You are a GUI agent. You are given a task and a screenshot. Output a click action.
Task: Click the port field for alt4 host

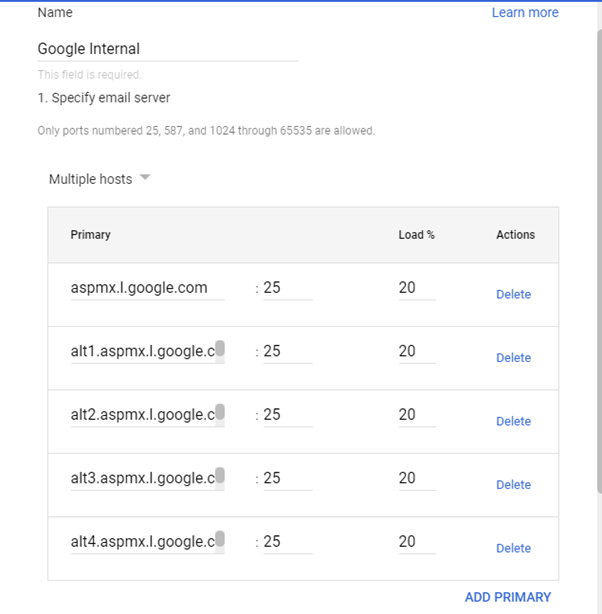pyautogui.click(x=286, y=542)
